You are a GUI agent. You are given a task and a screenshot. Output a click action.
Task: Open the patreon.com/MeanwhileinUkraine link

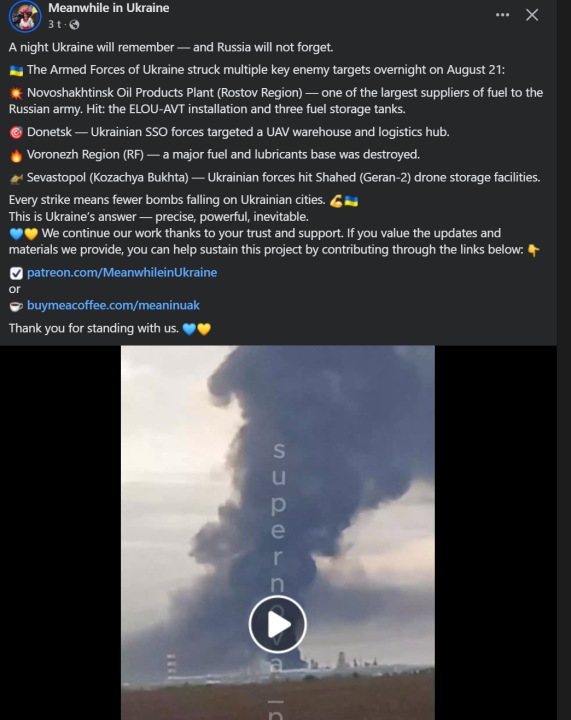click(122, 272)
